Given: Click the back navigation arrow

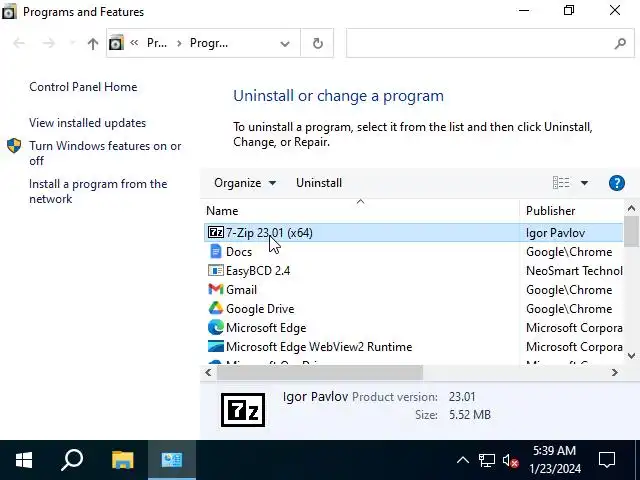Looking at the screenshot, I should [x=19, y=43].
